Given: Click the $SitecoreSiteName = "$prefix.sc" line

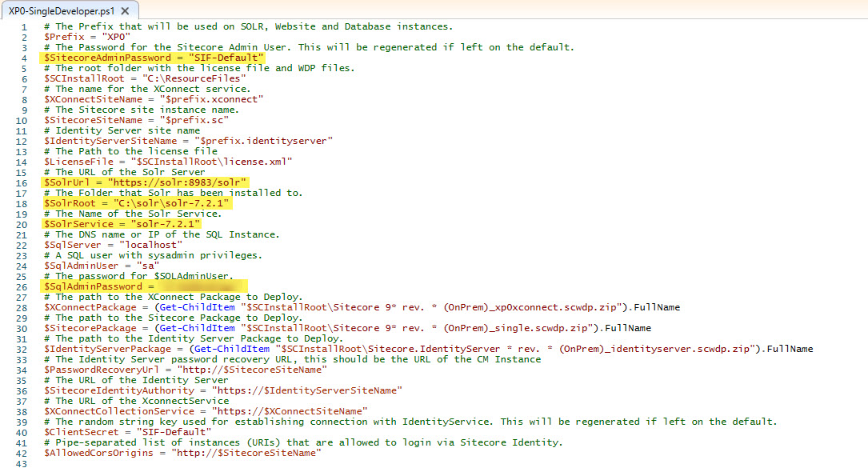Looking at the screenshot, I should tap(136, 120).
